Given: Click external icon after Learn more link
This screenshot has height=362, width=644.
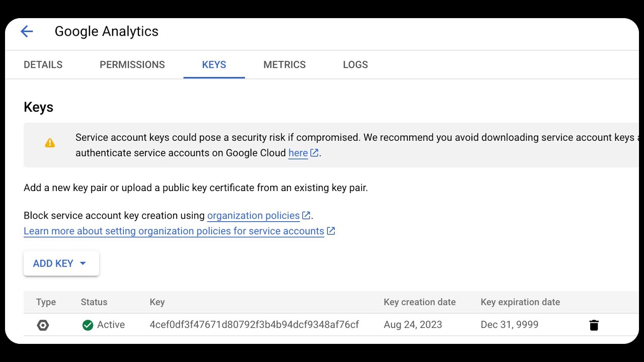Looking at the screenshot, I should point(331,231).
